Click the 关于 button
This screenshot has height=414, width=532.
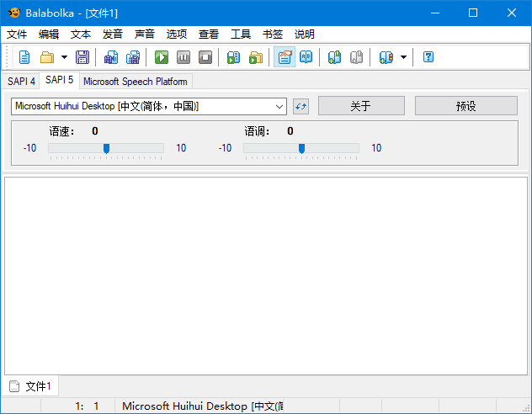pyautogui.click(x=361, y=106)
